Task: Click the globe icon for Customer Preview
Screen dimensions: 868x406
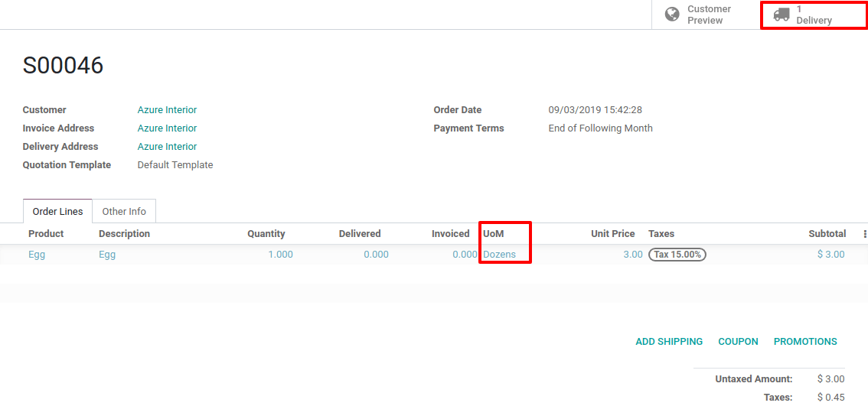Action: click(672, 15)
